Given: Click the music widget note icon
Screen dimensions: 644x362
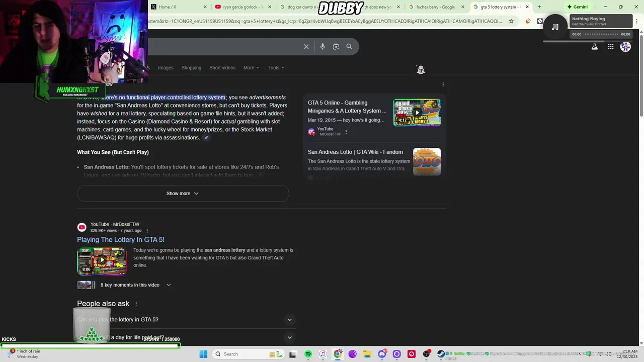Looking at the screenshot, I should [x=555, y=27].
